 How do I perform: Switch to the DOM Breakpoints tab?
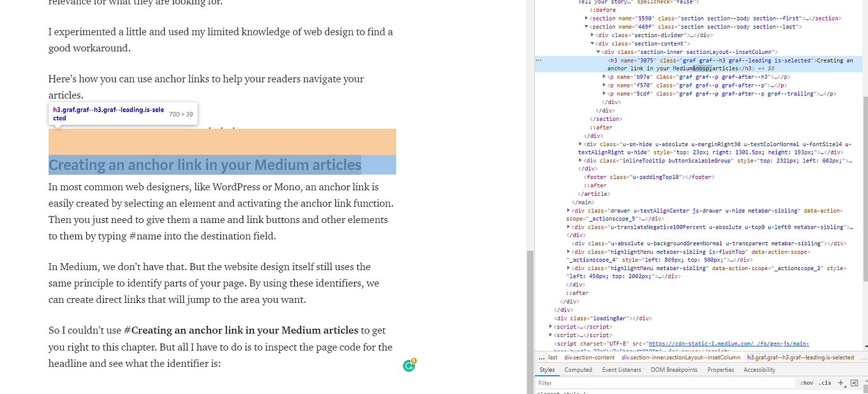coord(674,369)
